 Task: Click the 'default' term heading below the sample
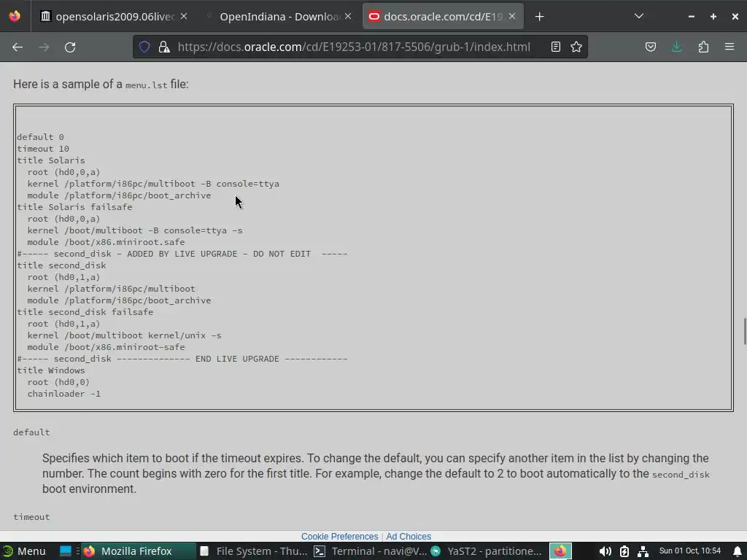coord(31,432)
